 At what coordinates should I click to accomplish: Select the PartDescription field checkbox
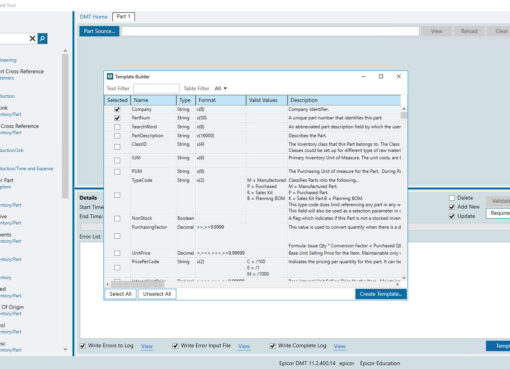pos(117,136)
